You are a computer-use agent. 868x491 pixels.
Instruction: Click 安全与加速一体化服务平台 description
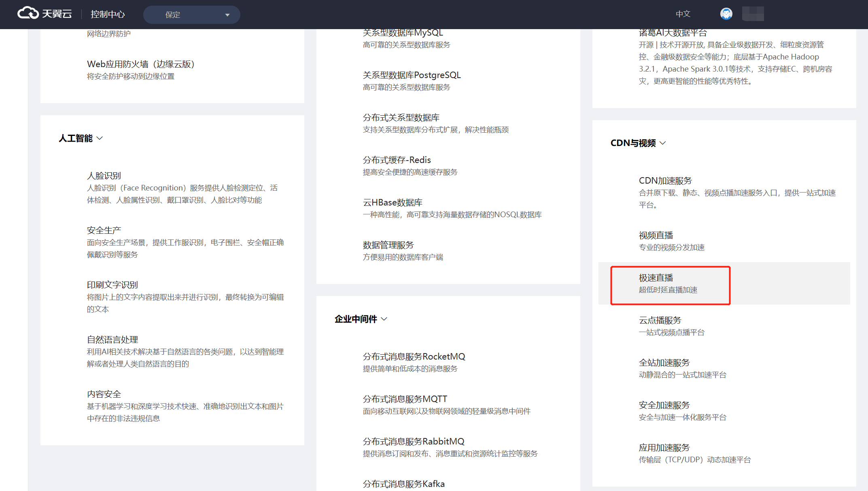coord(683,417)
